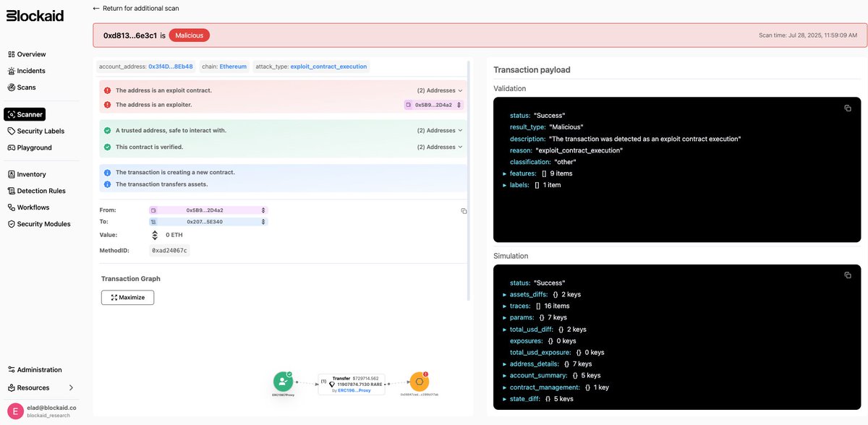Click exploiter address chip 0x5B9...2D4a2
868x425 pixels.
pos(433,105)
